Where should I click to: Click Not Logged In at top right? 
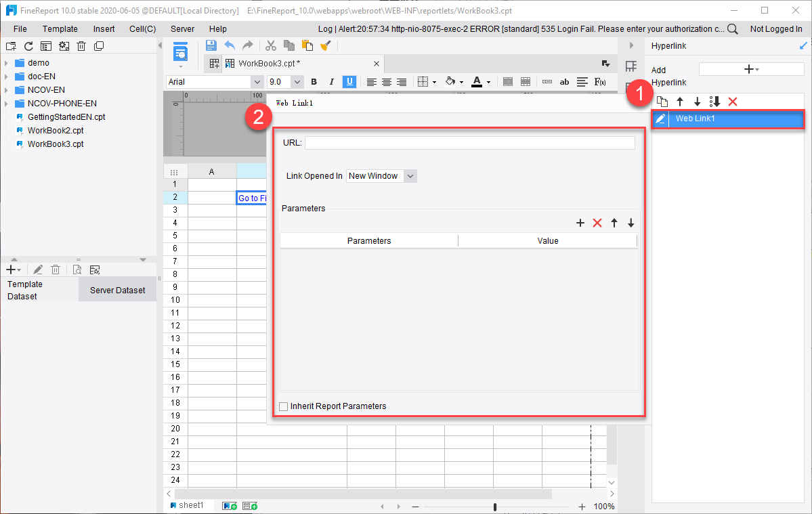775,28
